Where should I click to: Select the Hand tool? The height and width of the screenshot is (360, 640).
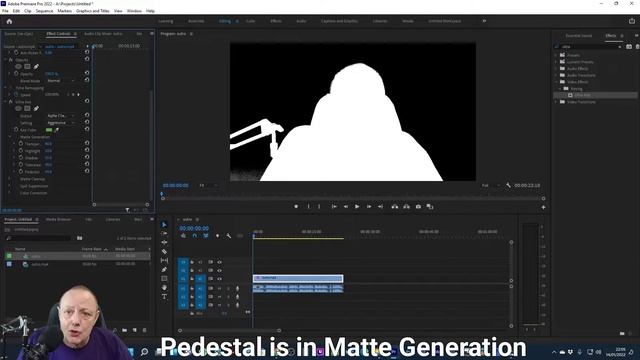tap(164, 287)
